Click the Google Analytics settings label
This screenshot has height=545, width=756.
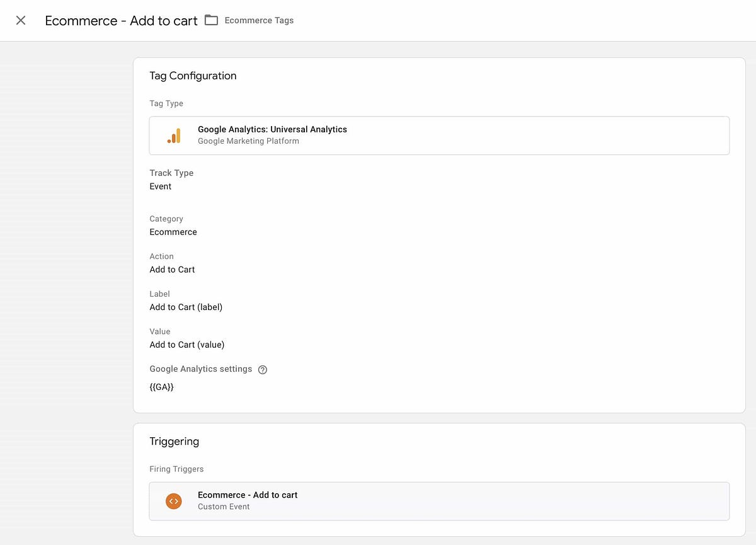click(200, 369)
